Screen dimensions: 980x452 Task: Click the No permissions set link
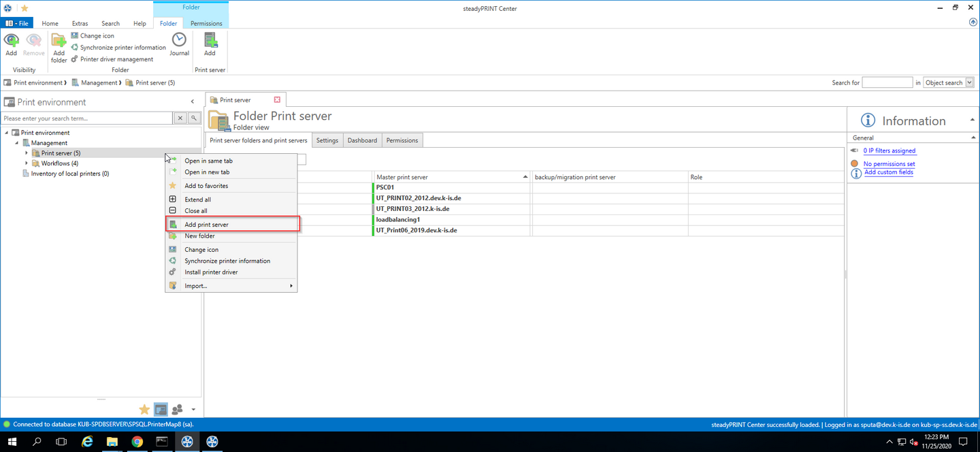pos(889,164)
